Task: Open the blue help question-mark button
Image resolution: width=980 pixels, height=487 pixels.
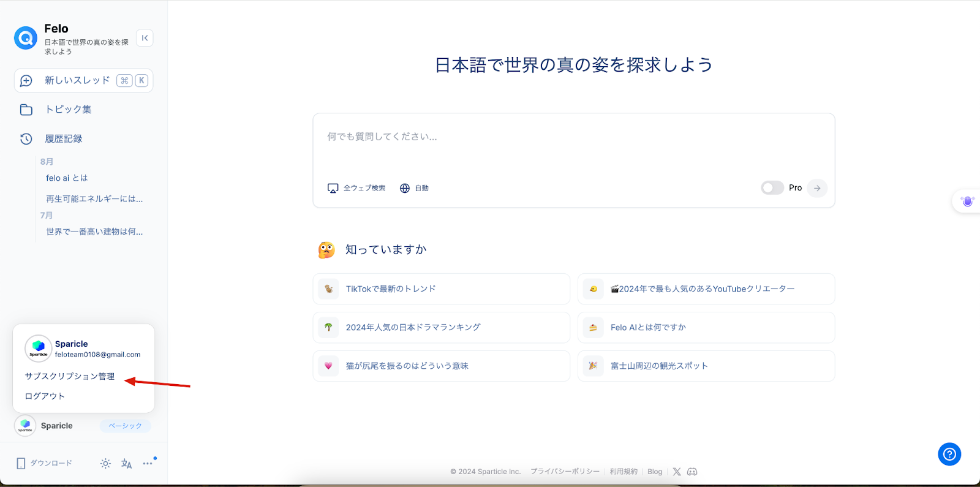Action: pos(949,454)
